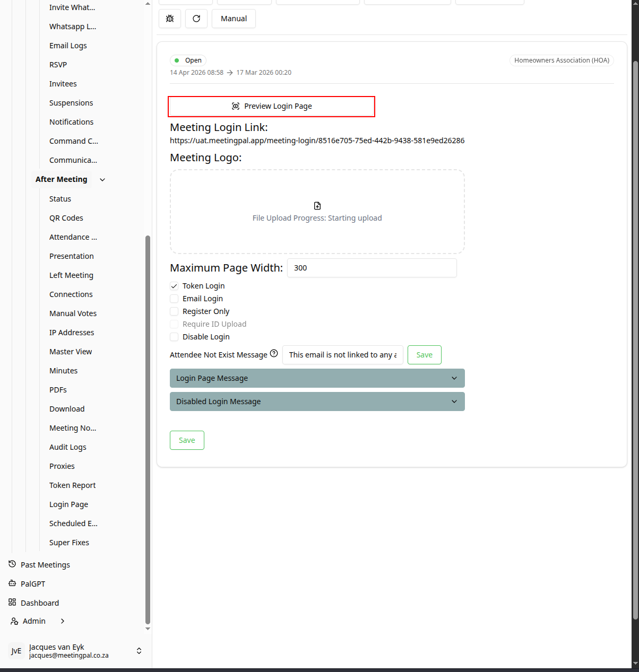The image size is (639, 672).
Task: Expand the Disabled Login Message panel
Action: pos(317,402)
